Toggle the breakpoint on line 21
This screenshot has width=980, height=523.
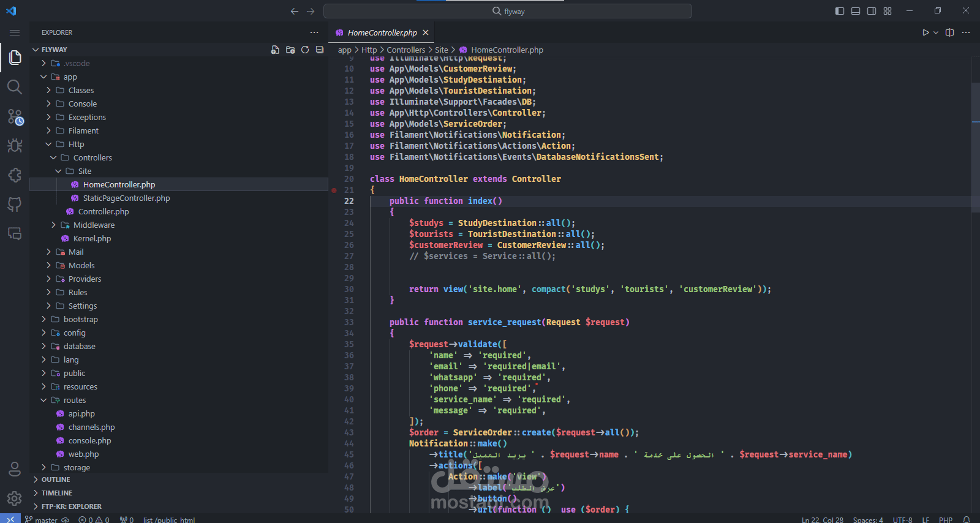[334, 190]
